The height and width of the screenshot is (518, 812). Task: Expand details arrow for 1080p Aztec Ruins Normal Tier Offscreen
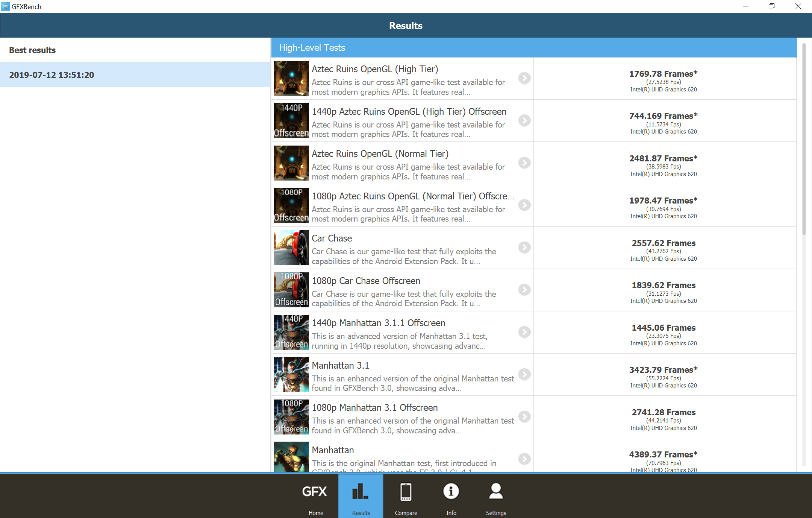[524, 205]
